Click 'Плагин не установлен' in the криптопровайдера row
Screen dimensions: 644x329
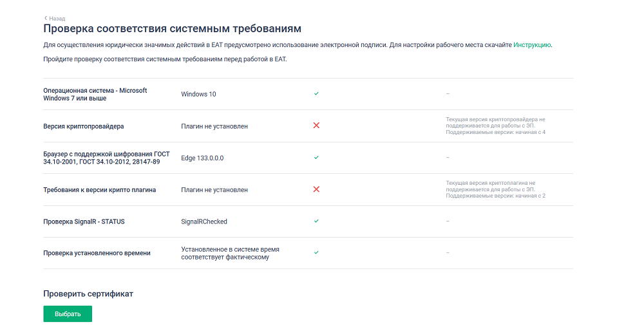[x=214, y=126]
